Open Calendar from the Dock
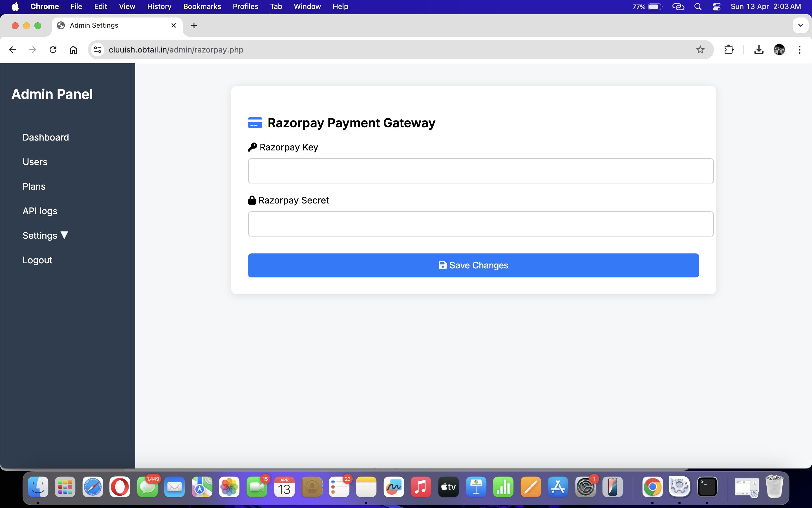Image resolution: width=812 pixels, height=508 pixels. [x=284, y=487]
